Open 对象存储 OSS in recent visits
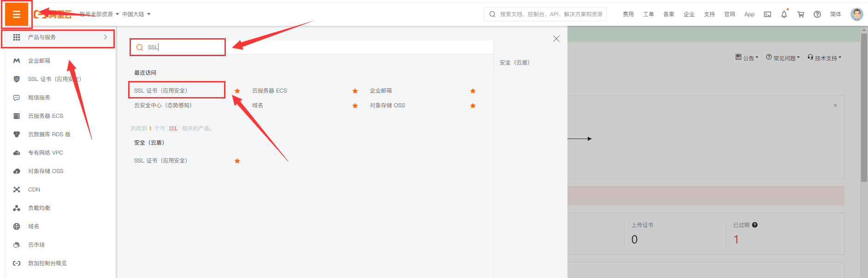Viewport: 868px width, 278px height. [387, 105]
